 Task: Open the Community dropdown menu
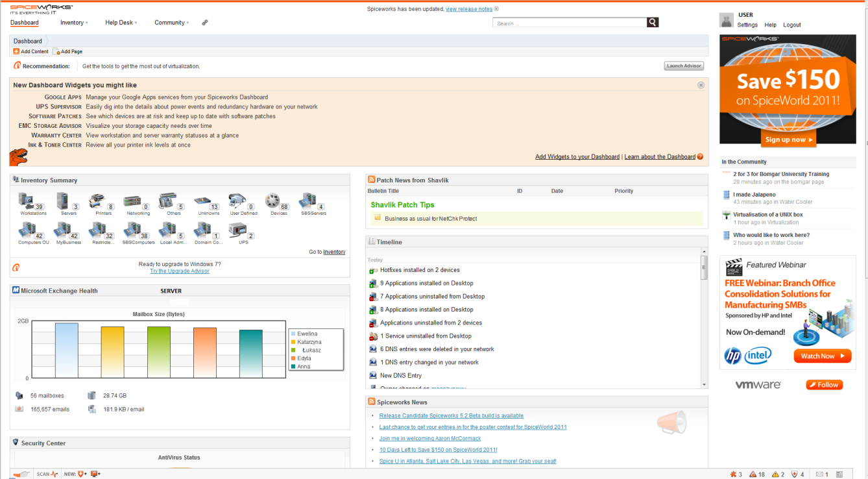pos(172,23)
